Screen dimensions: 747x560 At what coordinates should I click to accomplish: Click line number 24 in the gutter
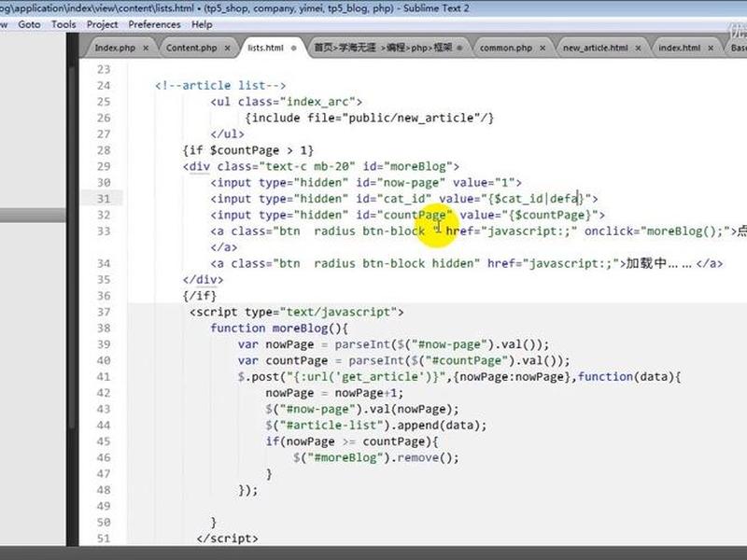(104, 85)
